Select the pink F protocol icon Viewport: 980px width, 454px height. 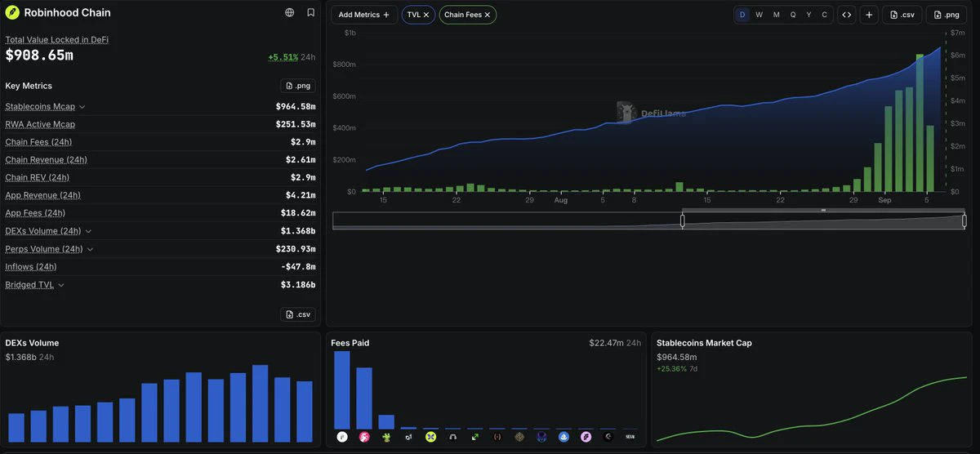[x=586, y=438]
